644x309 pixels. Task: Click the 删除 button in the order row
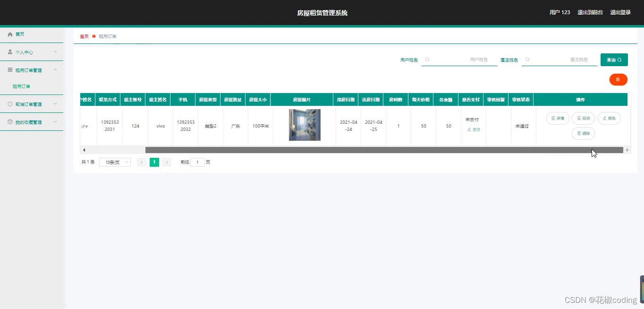click(x=583, y=133)
